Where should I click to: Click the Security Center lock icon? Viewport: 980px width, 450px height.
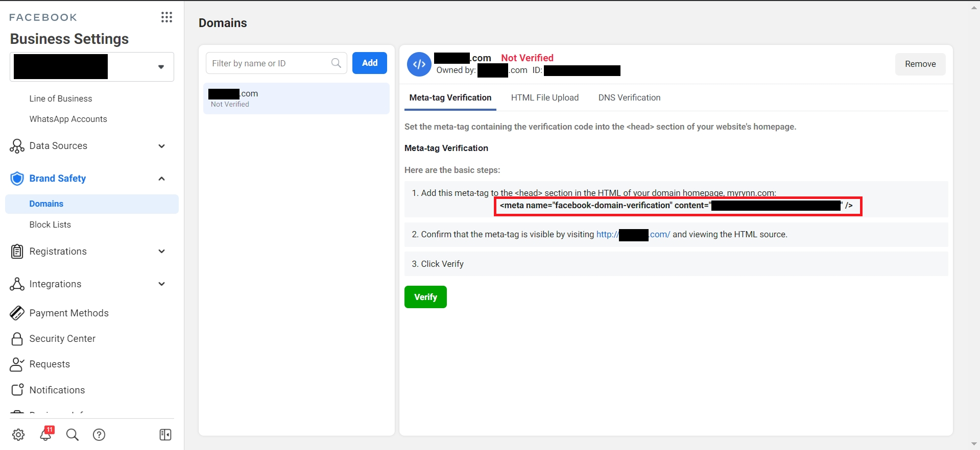click(x=17, y=339)
